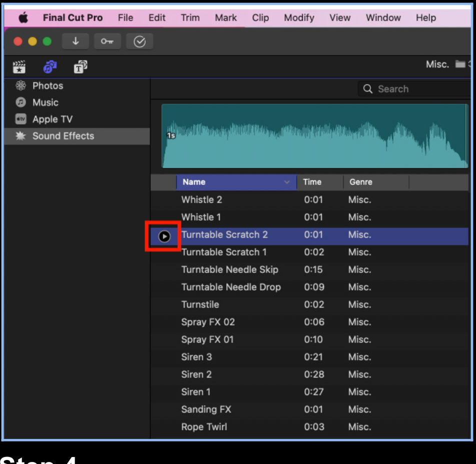476x464 pixels.
Task: Open the Final Cut Pro menu
Action: point(73,17)
